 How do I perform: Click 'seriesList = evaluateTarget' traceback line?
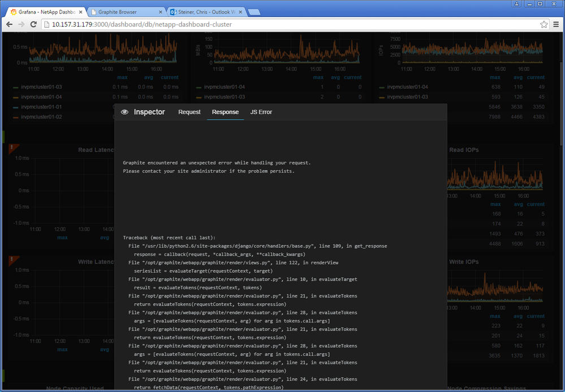pos(203,271)
